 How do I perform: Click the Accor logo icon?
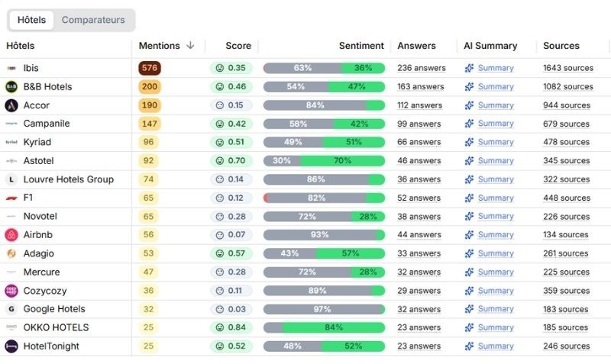11,105
